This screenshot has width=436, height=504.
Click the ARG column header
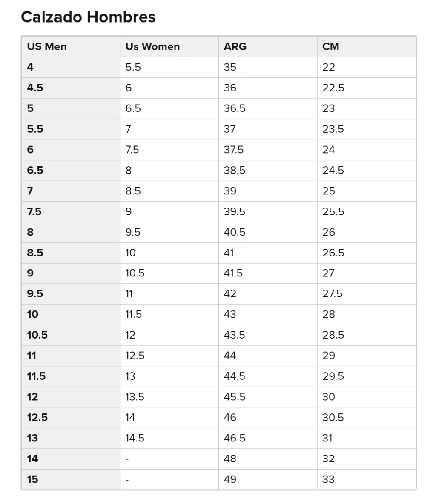coord(235,46)
